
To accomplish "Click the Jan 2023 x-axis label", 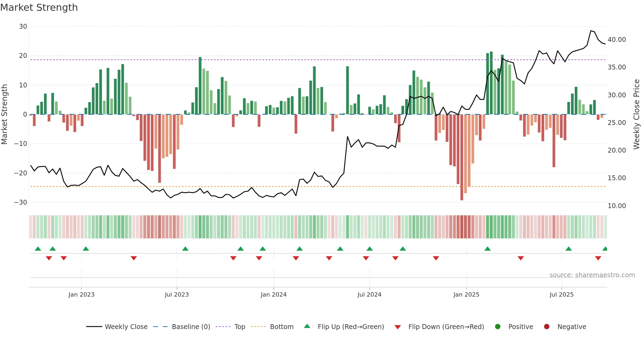I will coord(81,294).
